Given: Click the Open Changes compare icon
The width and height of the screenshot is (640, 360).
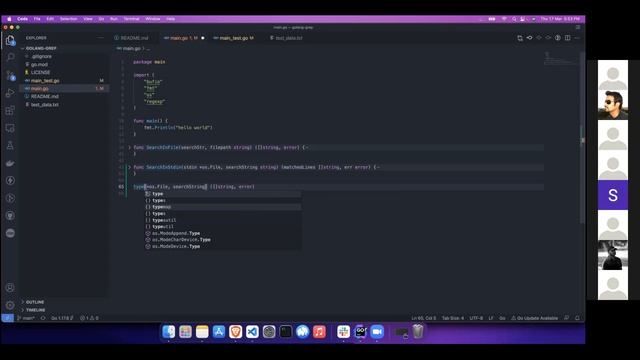Looking at the screenshot, I should pos(520,38).
